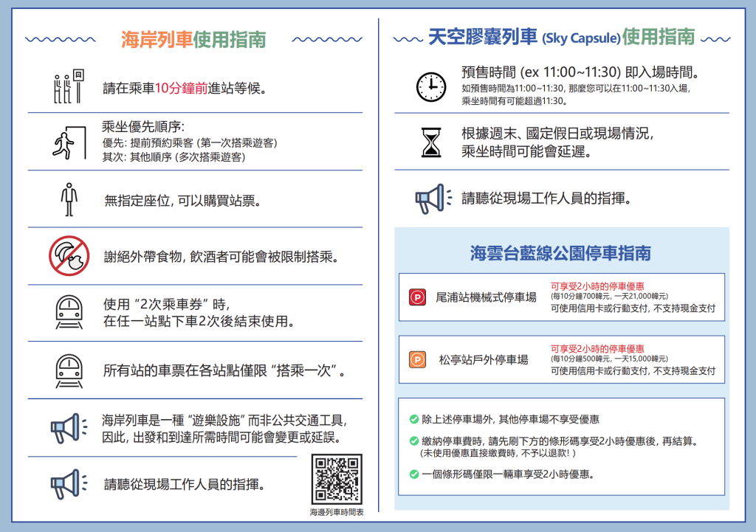
Task: Click the standing passenger icon
Action: pos(69,199)
